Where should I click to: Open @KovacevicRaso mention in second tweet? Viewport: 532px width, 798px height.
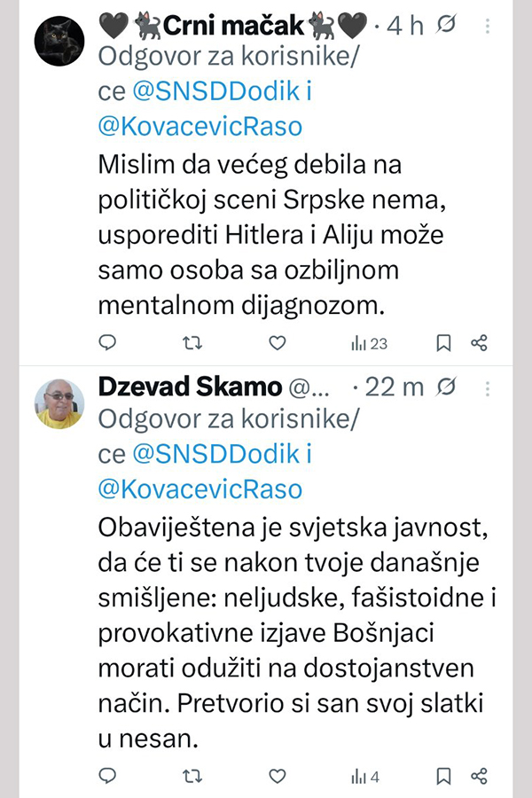pyautogui.click(x=199, y=488)
